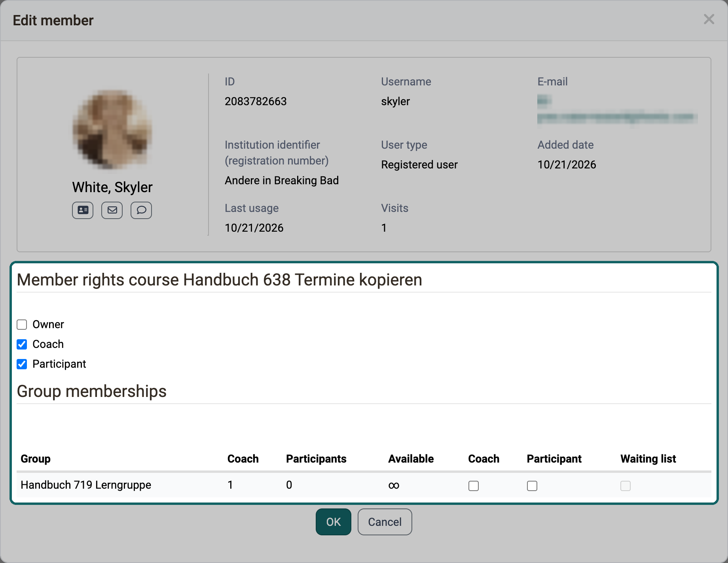
Task: Click the username value skyler
Action: pos(395,101)
